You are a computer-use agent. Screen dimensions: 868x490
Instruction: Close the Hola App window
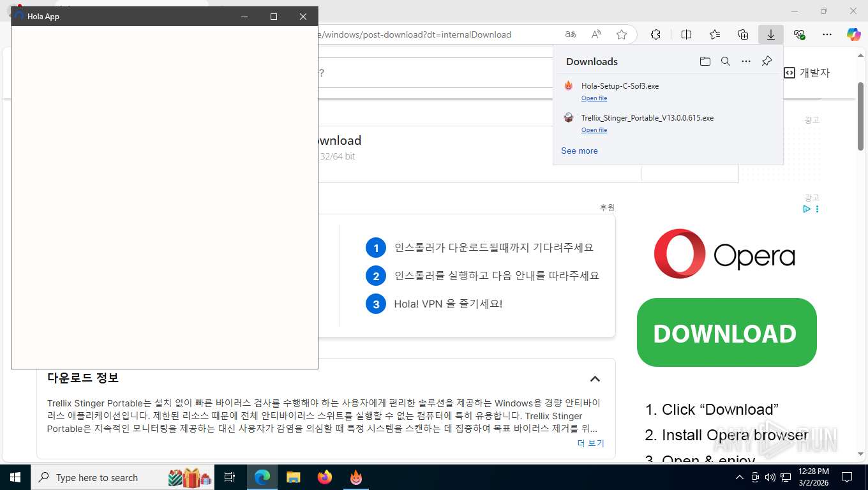point(303,17)
